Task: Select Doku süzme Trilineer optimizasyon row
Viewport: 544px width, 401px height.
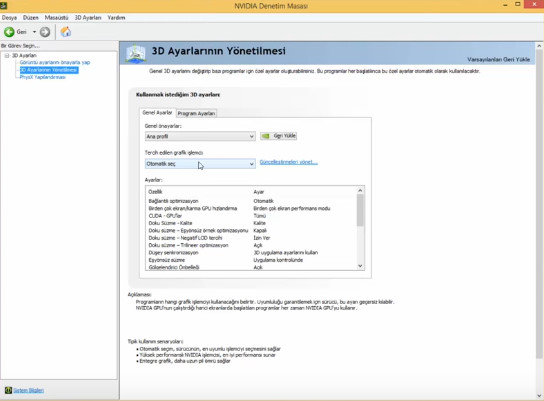Action: pyautogui.click(x=251, y=245)
